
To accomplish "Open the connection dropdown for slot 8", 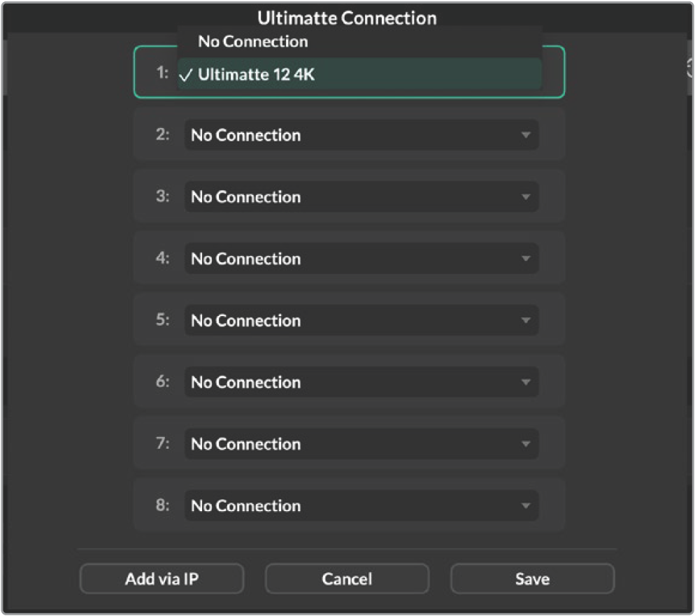I will point(361,506).
